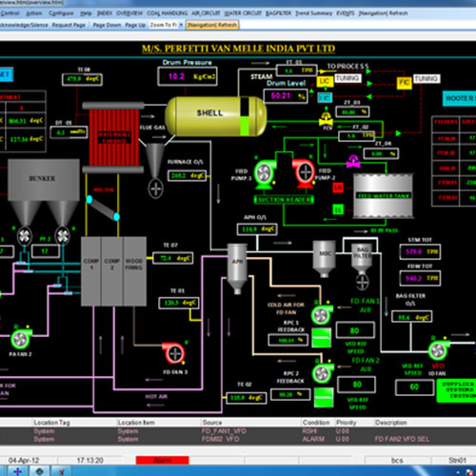This screenshot has height=476, width=476.
Task: Open the Control menu
Action: (10, 13)
